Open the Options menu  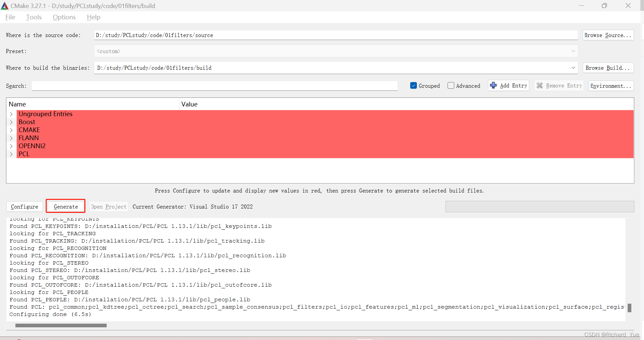pos(64,17)
